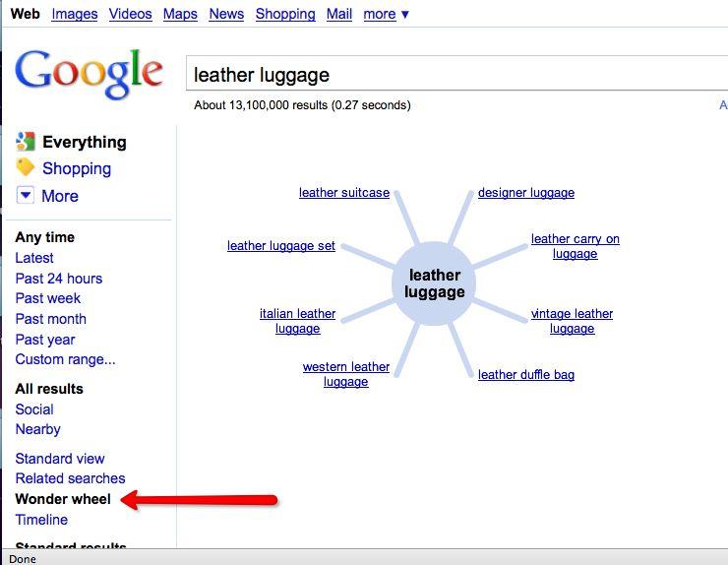Expand the More options arrow icon

coord(26,196)
